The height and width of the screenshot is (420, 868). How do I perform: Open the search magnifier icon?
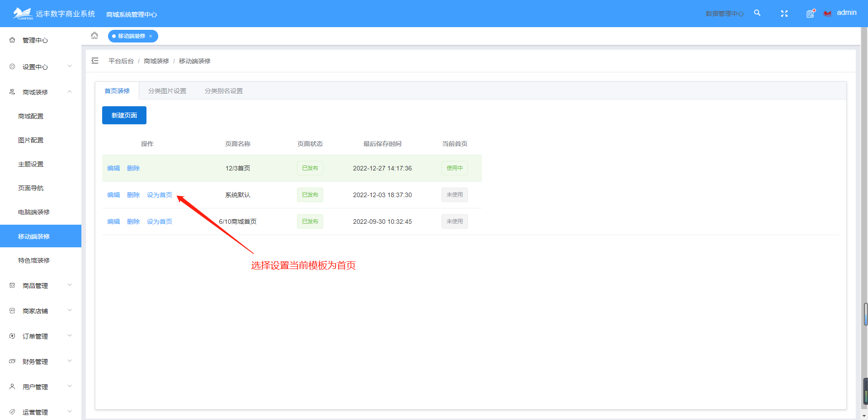pos(757,13)
